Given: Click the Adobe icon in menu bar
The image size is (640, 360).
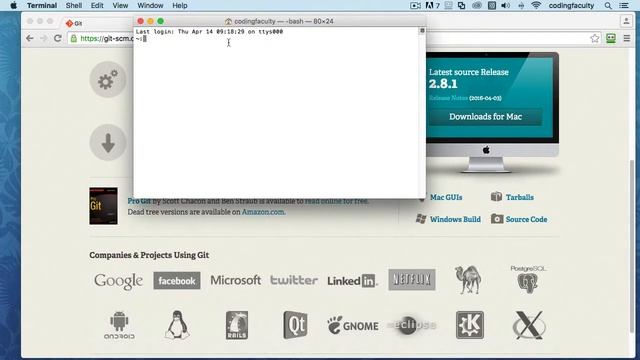Looking at the screenshot, I should [432, 5].
